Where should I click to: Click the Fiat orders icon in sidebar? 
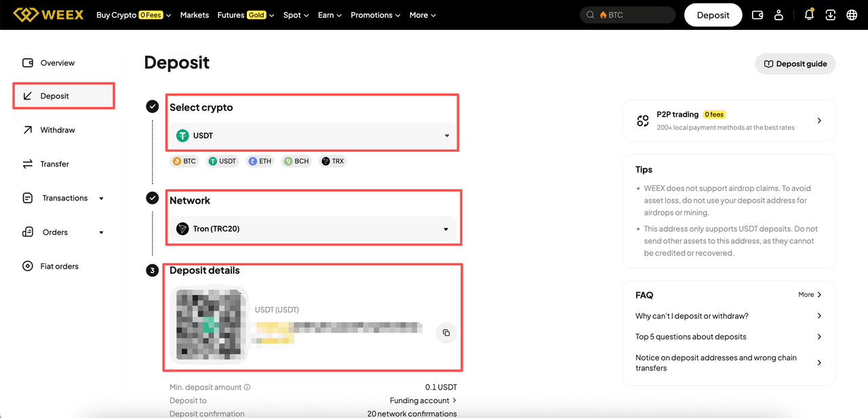(28, 266)
